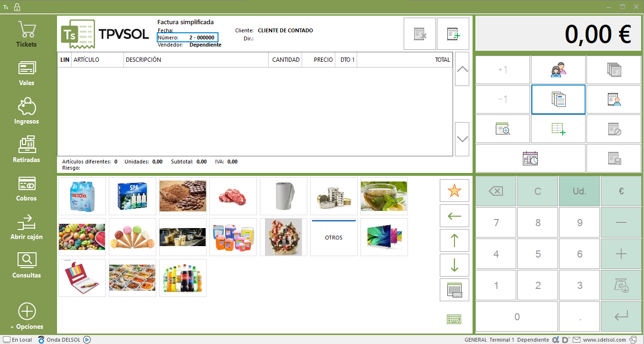Click the add table line icon
The width and height of the screenshot is (644, 344).
click(558, 129)
